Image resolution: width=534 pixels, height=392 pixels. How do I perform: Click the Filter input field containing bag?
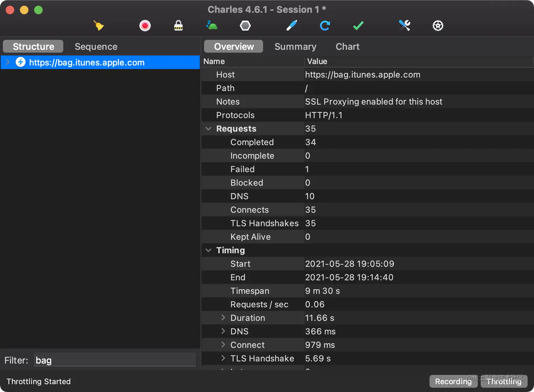pyautogui.click(x=115, y=360)
